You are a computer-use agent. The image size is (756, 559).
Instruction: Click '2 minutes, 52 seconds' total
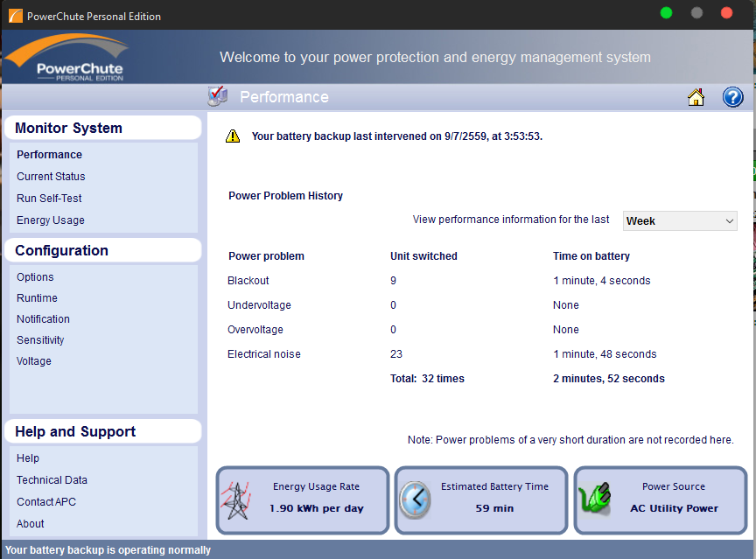pos(609,379)
